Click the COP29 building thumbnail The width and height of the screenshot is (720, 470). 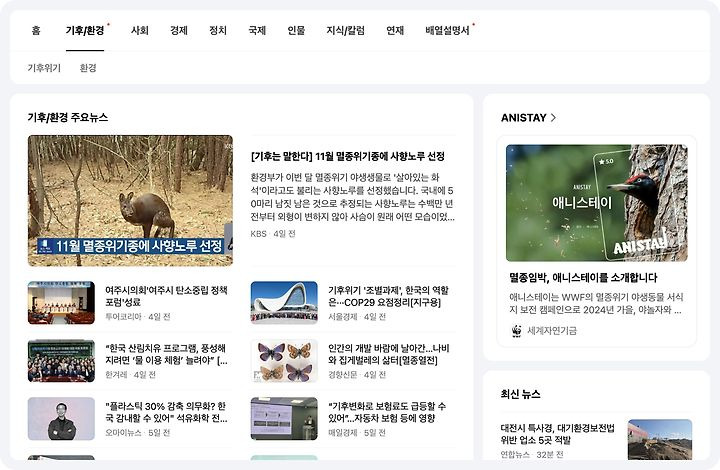coord(284,302)
